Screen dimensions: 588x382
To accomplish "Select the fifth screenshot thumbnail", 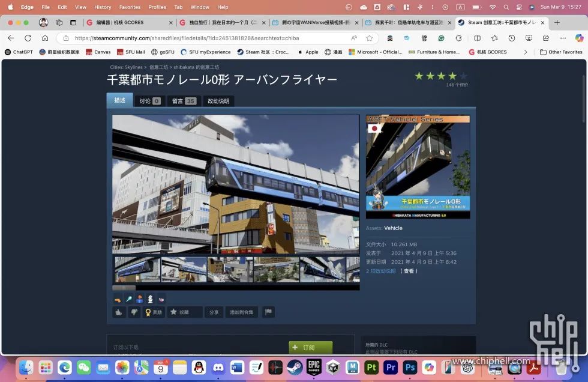I will click(x=323, y=269).
